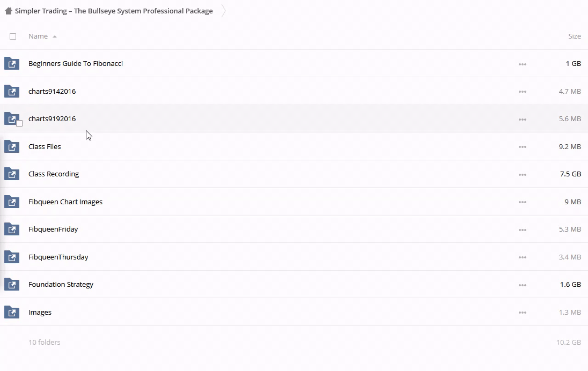Click the Class Recording folder icon

click(12, 174)
